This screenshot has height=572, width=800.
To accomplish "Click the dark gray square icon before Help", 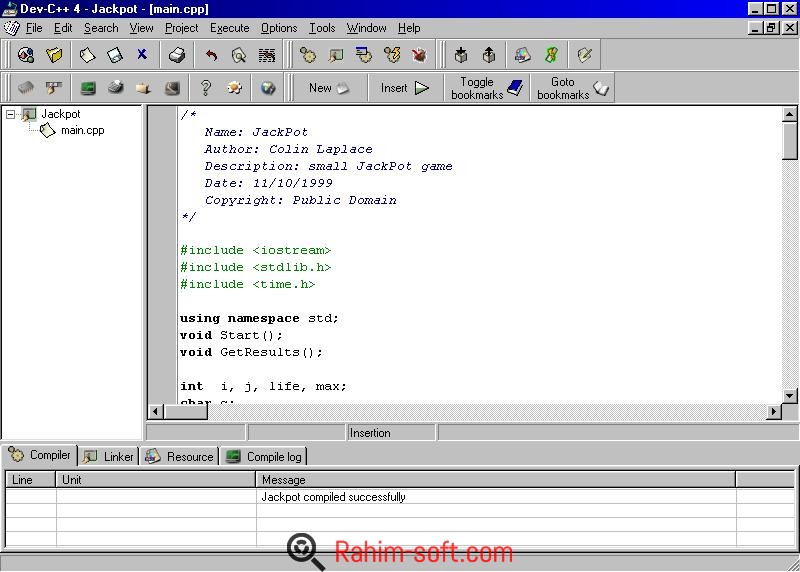I will click(x=172, y=88).
